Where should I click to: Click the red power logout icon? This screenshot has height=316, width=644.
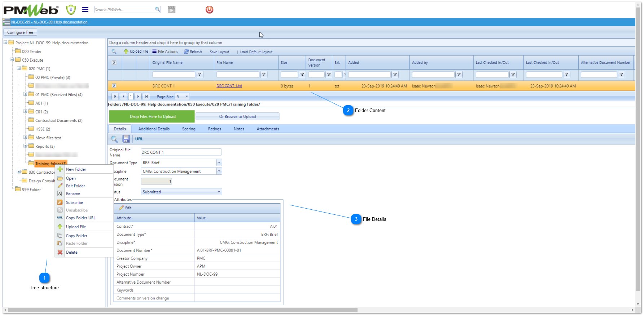[209, 10]
